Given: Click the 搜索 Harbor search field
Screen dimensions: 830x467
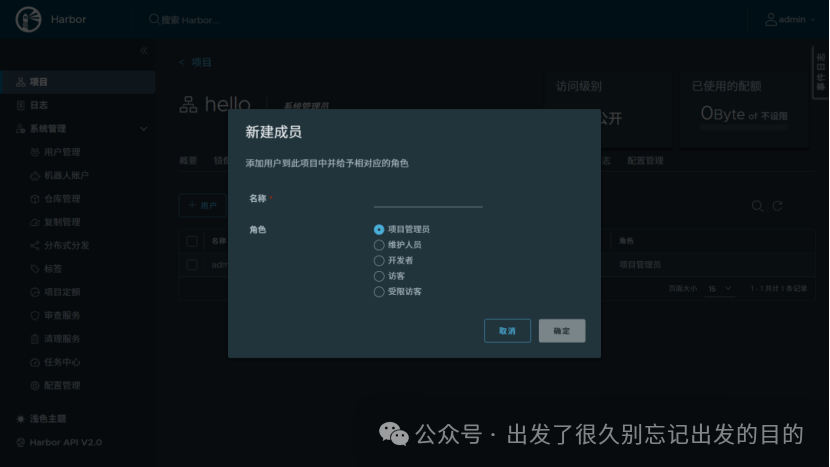Looking at the screenshot, I should pyautogui.click(x=190, y=20).
